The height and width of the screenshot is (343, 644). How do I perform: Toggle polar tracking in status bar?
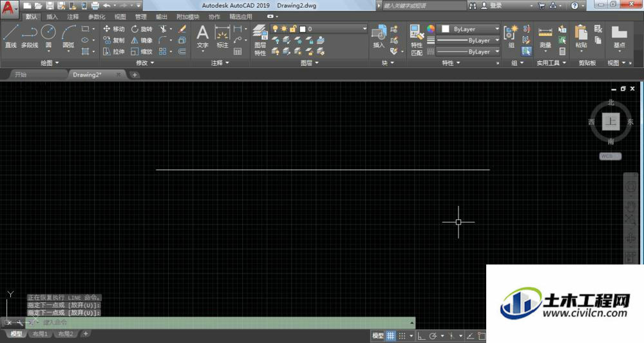[433, 336]
